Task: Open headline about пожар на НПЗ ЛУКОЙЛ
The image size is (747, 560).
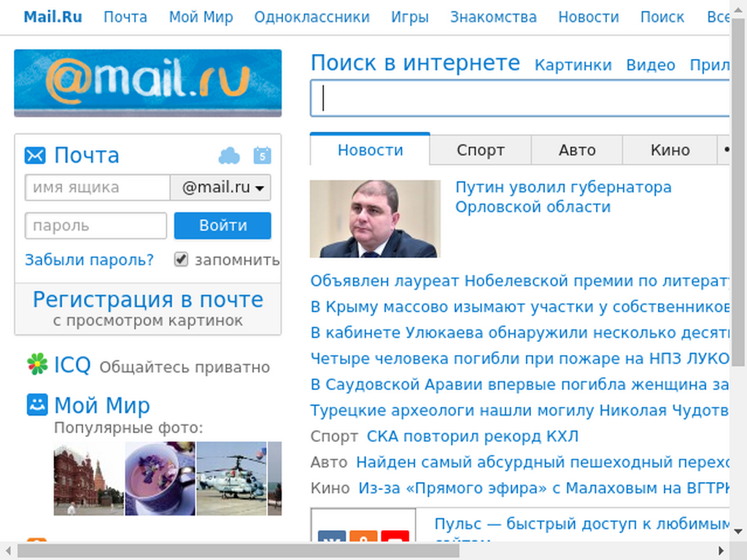Action: [519, 358]
